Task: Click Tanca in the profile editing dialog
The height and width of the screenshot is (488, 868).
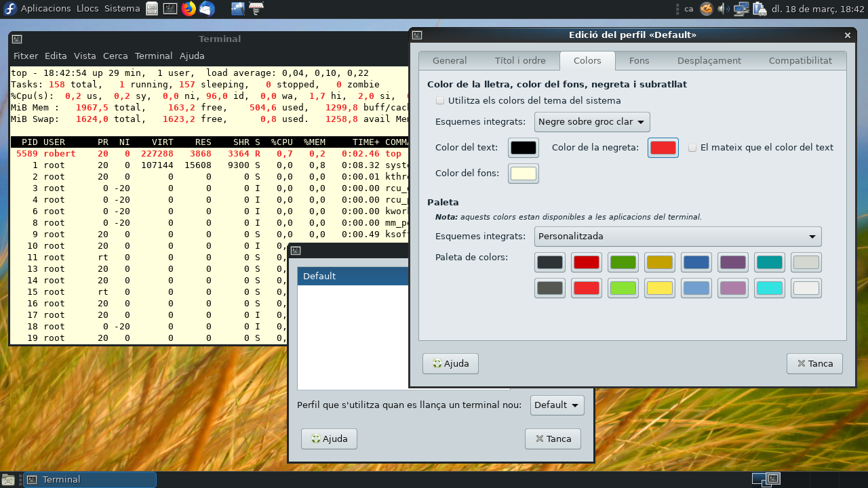Action: (x=814, y=363)
